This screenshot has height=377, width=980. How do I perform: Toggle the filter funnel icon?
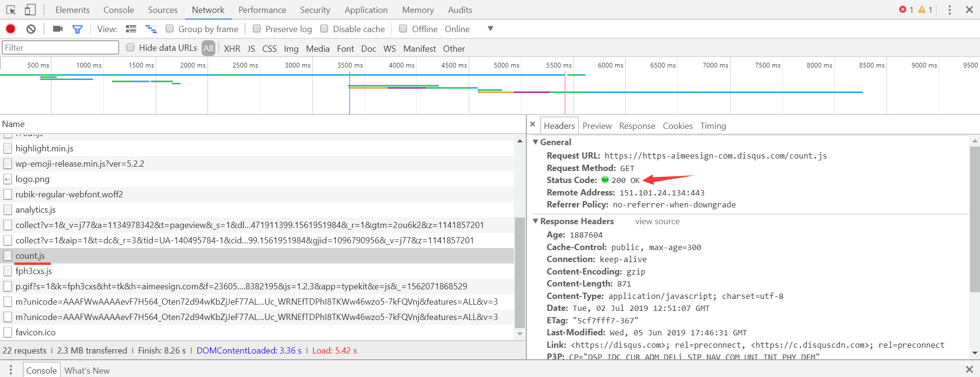point(77,29)
